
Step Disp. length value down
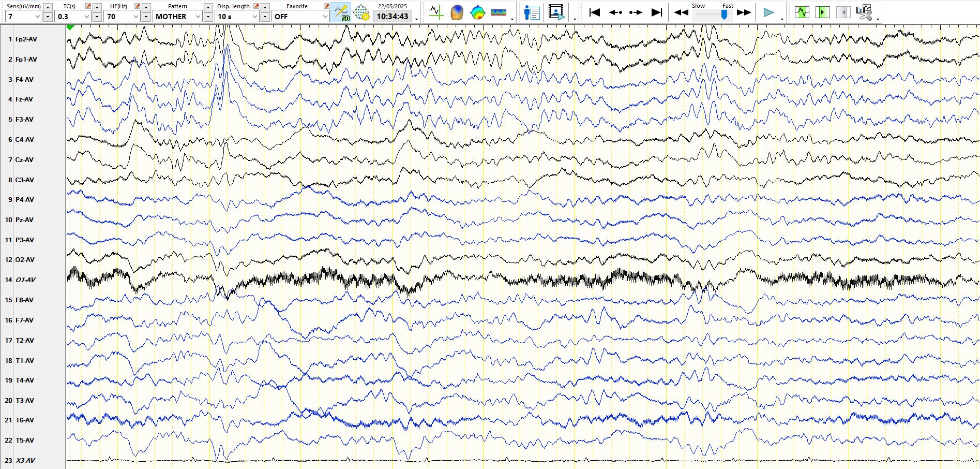[x=265, y=17]
